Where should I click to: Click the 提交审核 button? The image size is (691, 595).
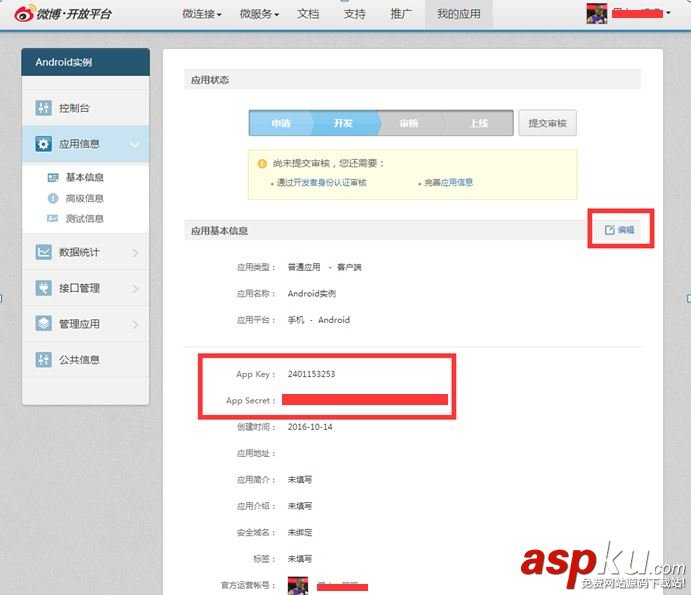pos(547,123)
